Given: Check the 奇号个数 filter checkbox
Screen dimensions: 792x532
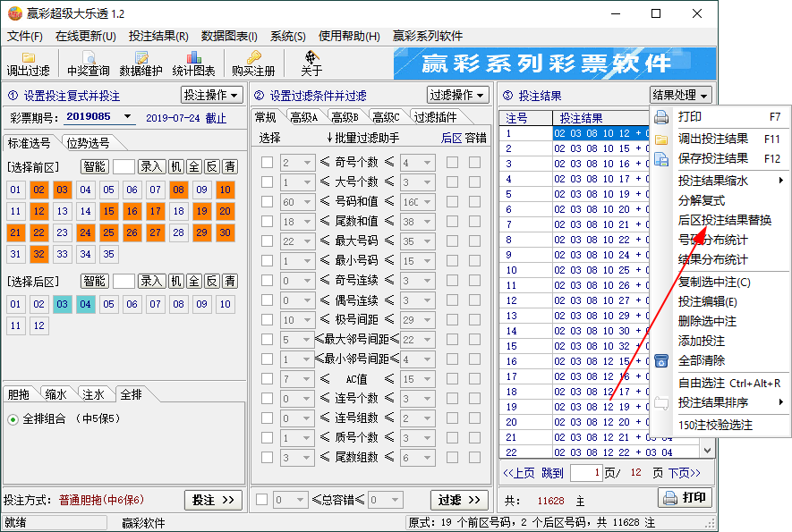Looking at the screenshot, I should click(x=267, y=163).
